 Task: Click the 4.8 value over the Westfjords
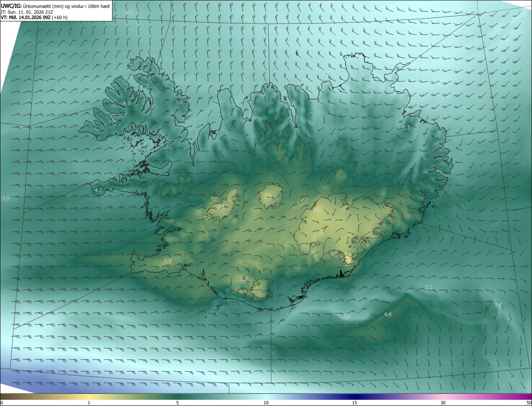coord(127,103)
